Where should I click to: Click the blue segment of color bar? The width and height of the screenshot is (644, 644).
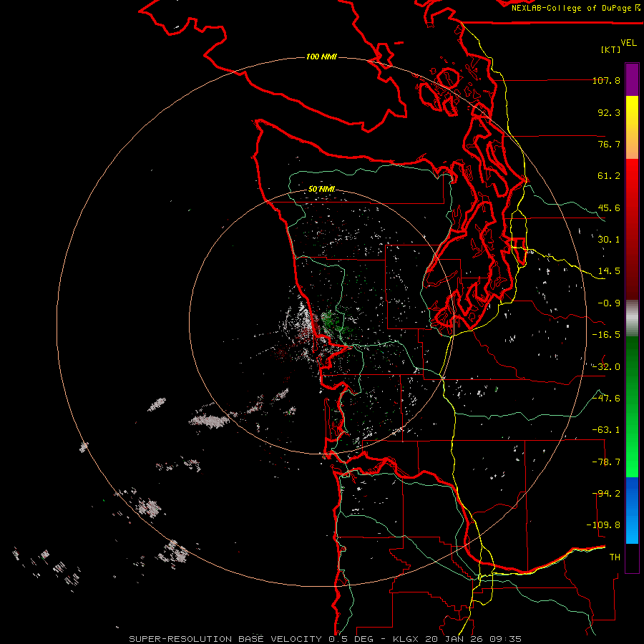pos(632,510)
